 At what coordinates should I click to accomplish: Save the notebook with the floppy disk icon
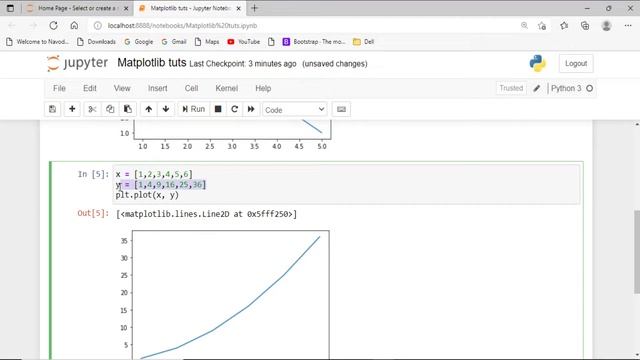[53, 109]
